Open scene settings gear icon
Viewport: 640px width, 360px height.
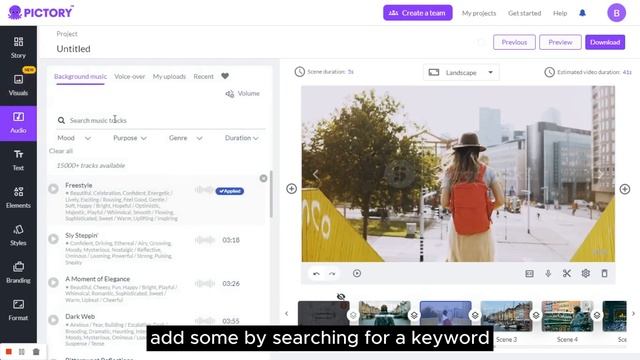tap(586, 273)
